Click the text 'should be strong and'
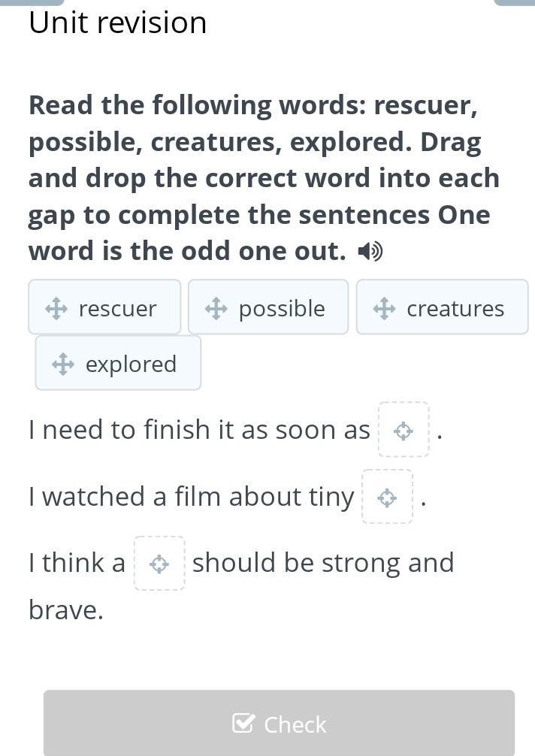Image resolution: width=535 pixels, height=756 pixels. 323,564
